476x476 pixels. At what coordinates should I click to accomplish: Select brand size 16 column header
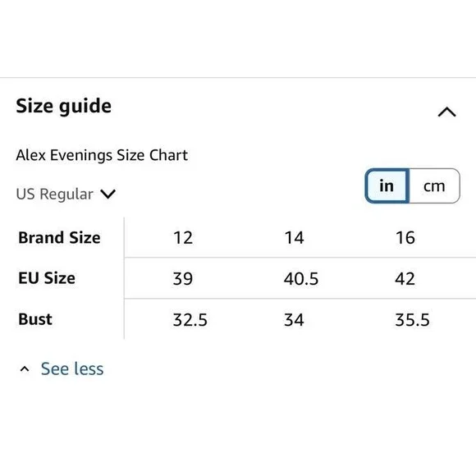click(405, 237)
